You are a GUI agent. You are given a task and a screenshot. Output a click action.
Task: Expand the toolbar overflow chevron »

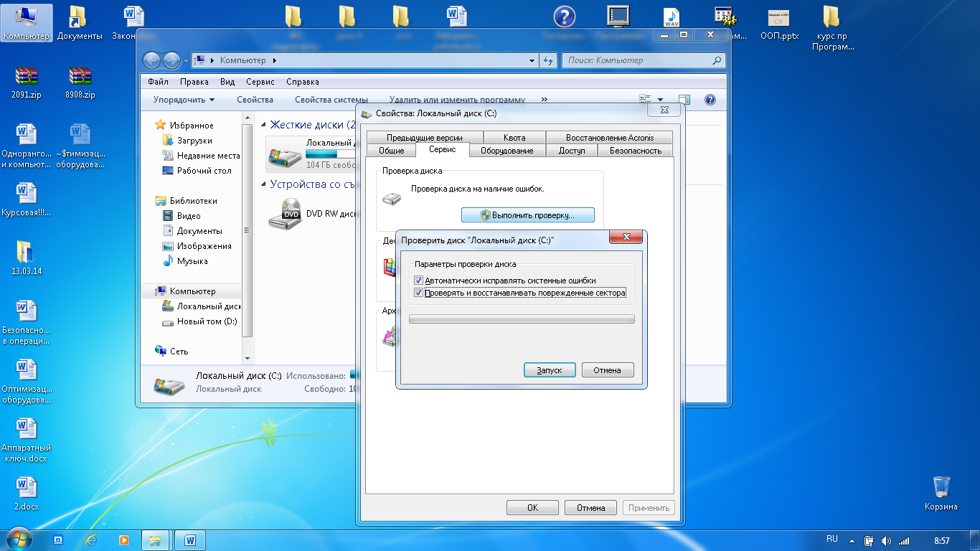pos(544,100)
